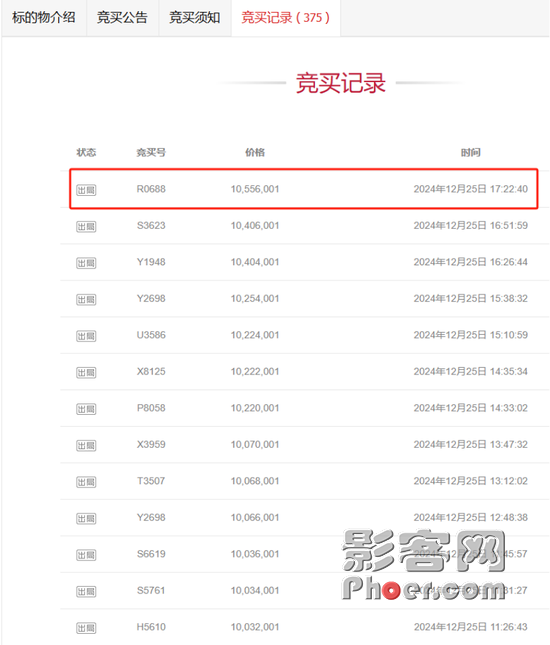This screenshot has height=645, width=550.
Task: Switch to the 竞买公告 tab
Action: (122, 18)
